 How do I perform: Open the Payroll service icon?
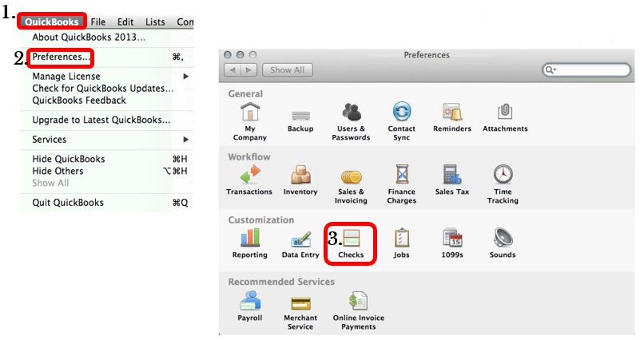click(250, 300)
